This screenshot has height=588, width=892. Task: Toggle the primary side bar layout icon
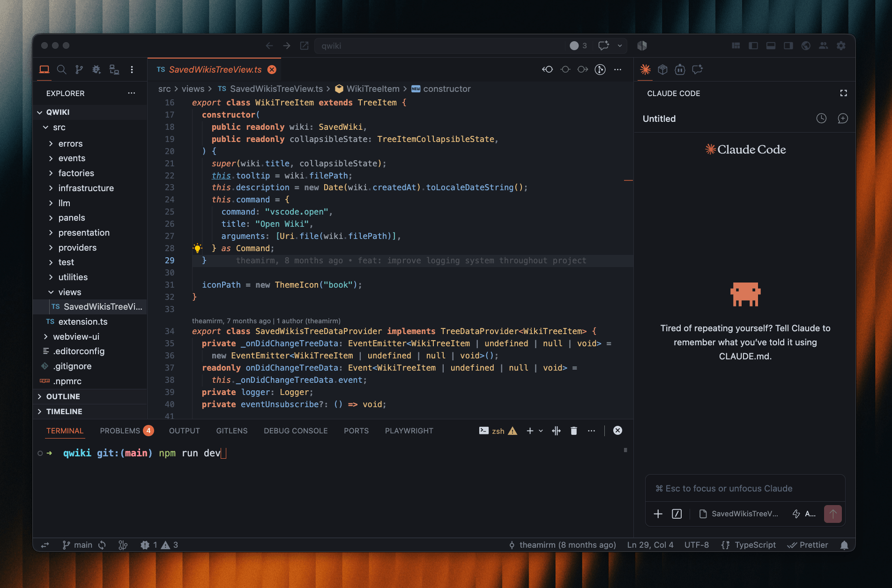coord(753,45)
